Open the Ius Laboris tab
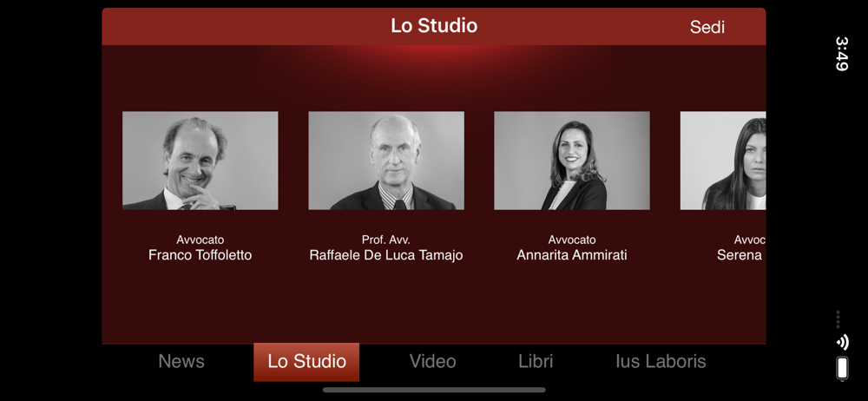Viewport: 868px width, 401px height. point(661,362)
